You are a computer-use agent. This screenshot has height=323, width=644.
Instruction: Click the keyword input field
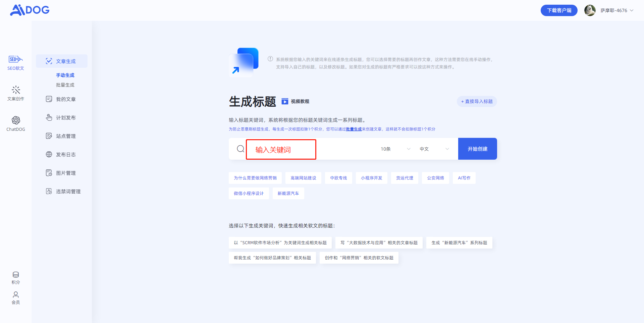tap(281, 149)
